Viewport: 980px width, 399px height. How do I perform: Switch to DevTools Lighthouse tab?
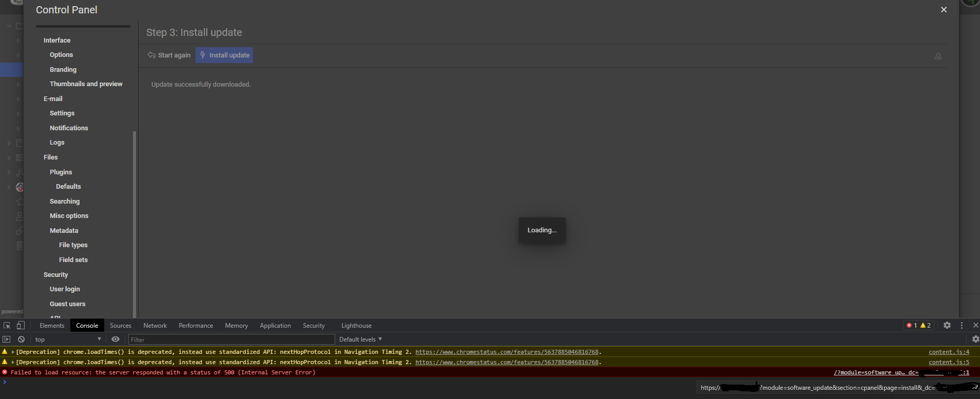[356, 326]
